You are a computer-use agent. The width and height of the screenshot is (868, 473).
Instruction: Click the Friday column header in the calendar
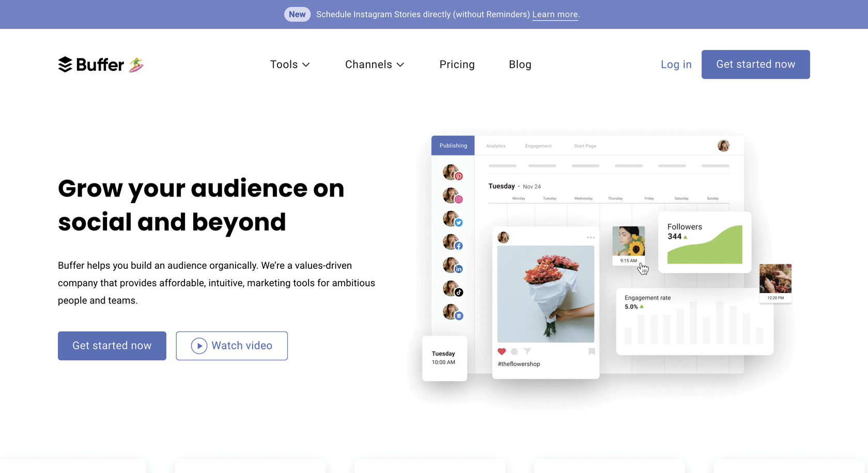tap(649, 199)
